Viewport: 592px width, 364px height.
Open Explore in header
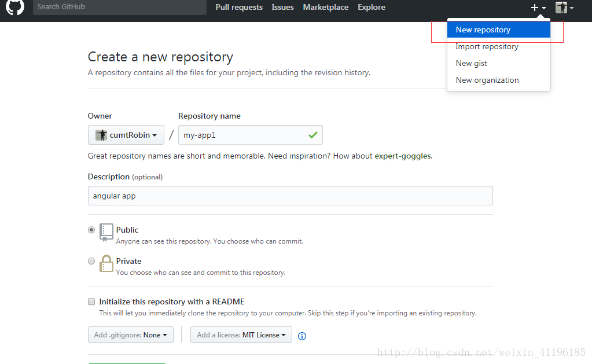(372, 7)
